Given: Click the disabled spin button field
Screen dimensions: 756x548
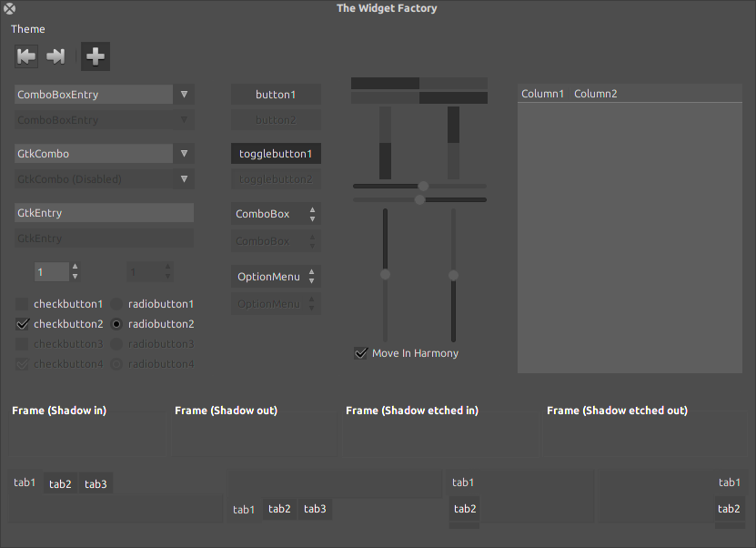Looking at the screenshot, I should [144, 272].
